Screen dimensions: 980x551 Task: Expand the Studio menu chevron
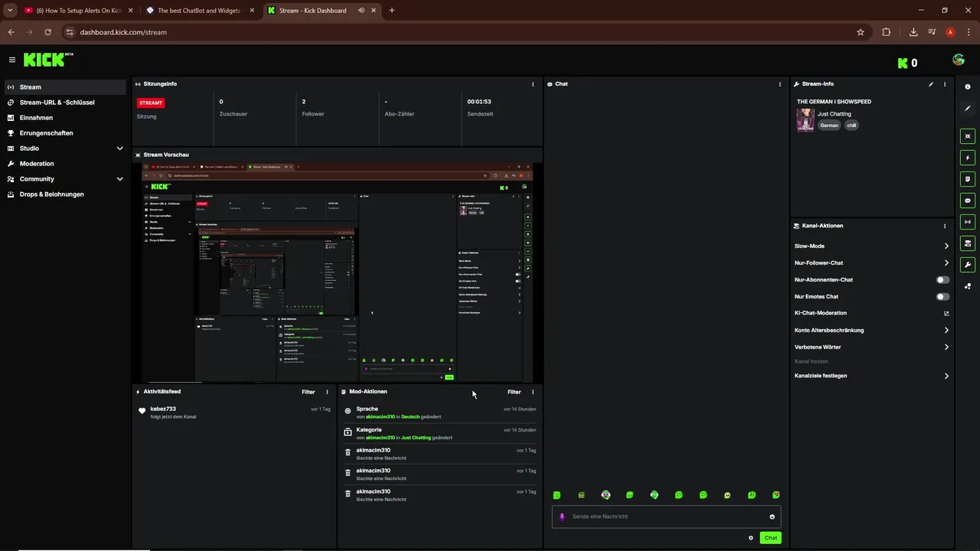[x=119, y=148]
